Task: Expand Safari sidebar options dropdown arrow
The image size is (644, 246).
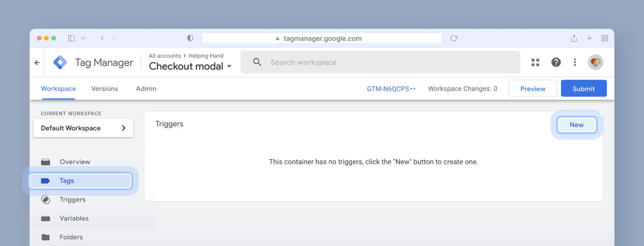Action: [x=83, y=38]
